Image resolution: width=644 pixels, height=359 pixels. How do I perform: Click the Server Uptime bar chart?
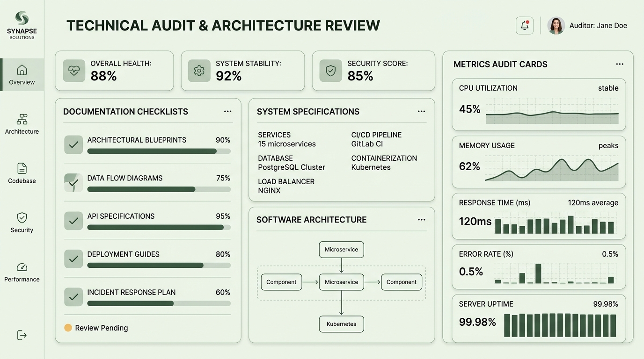pyautogui.click(x=560, y=325)
